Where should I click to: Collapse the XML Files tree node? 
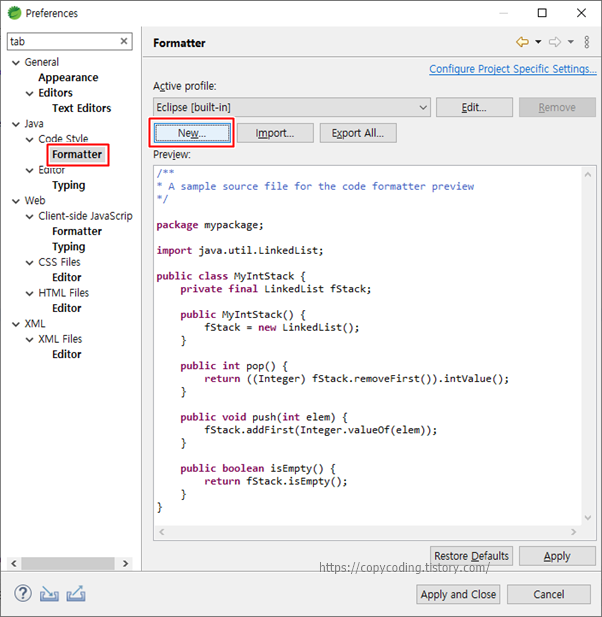[30, 339]
